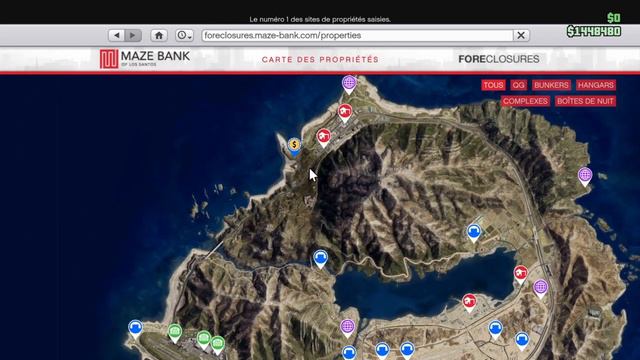Select the blue marker north of the lake
Screen dimensions: 640x360
(x=473, y=233)
